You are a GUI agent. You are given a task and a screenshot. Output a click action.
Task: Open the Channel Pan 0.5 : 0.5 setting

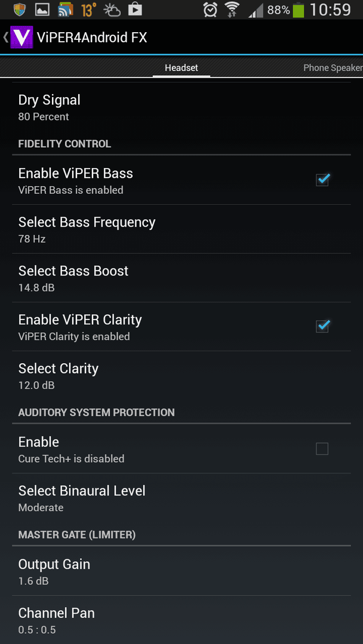(181, 620)
